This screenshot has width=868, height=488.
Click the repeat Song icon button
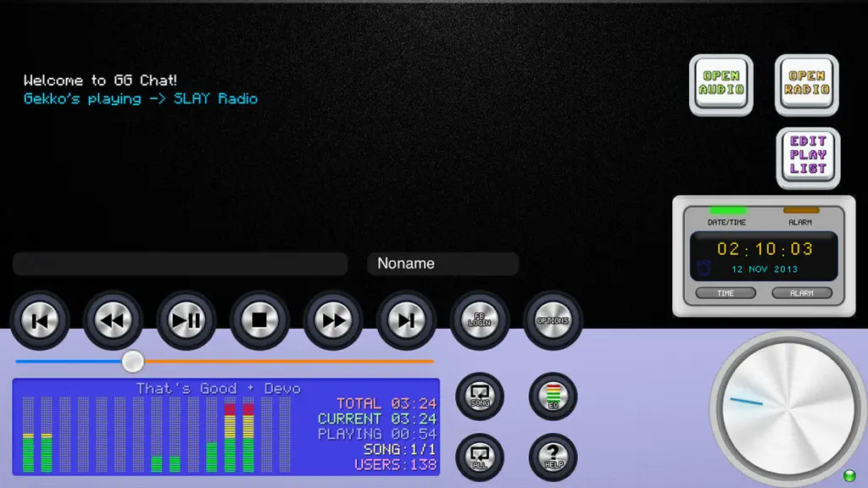480,396
